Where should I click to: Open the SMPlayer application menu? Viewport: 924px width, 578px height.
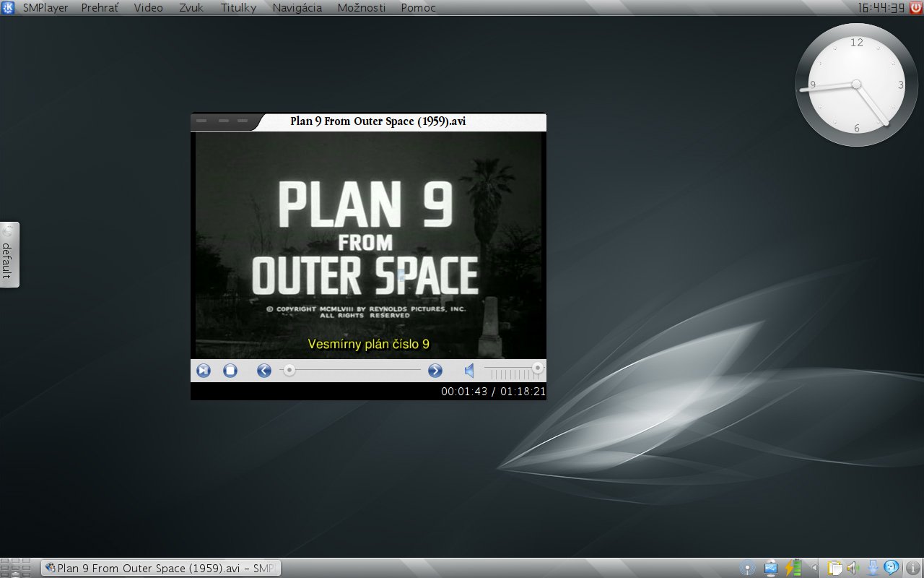pos(45,8)
